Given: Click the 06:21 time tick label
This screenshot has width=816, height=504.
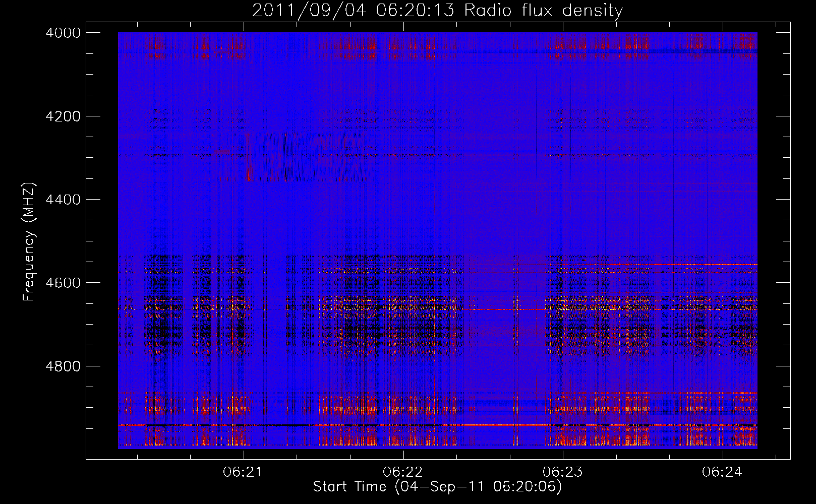Looking at the screenshot, I should [x=244, y=472].
